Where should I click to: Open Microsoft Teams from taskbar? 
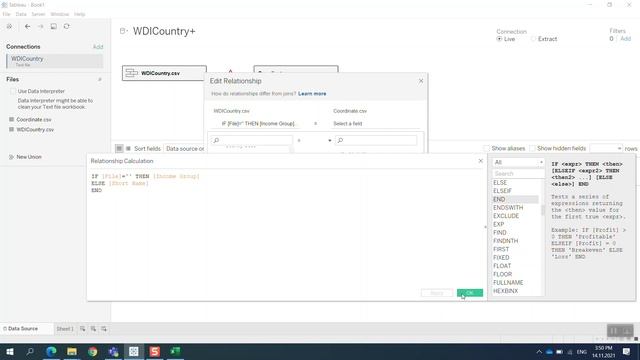coord(113,351)
